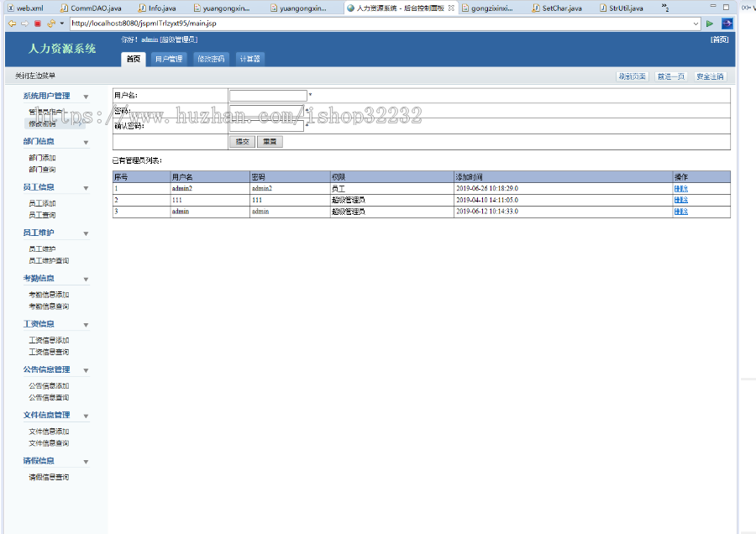The height and width of the screenshot is (534, 756).
Task: Switch to the 用户管理 navigation tab
Action: 168,59
